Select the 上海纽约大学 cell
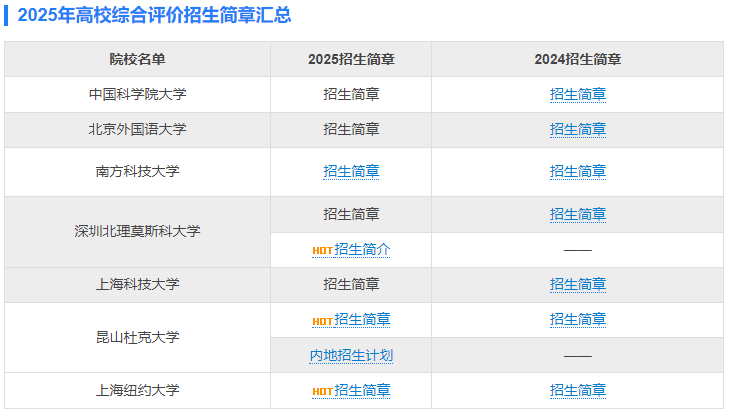 point(138,390)
